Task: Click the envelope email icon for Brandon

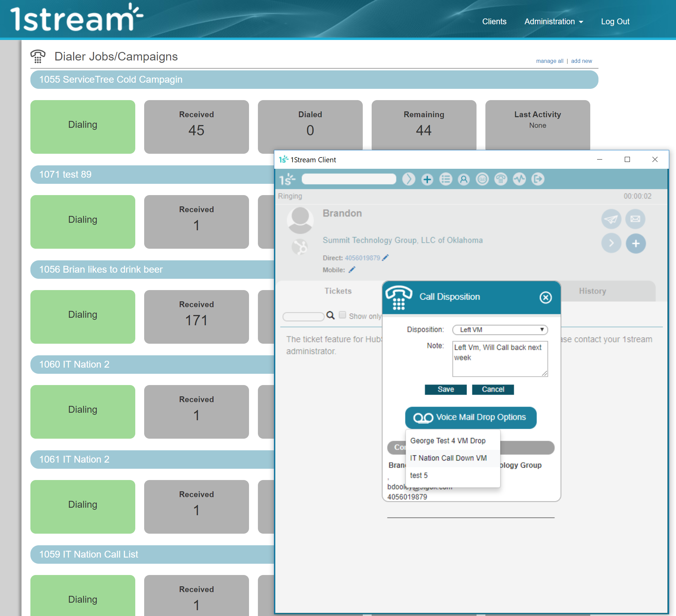Action: click(635, 219)
